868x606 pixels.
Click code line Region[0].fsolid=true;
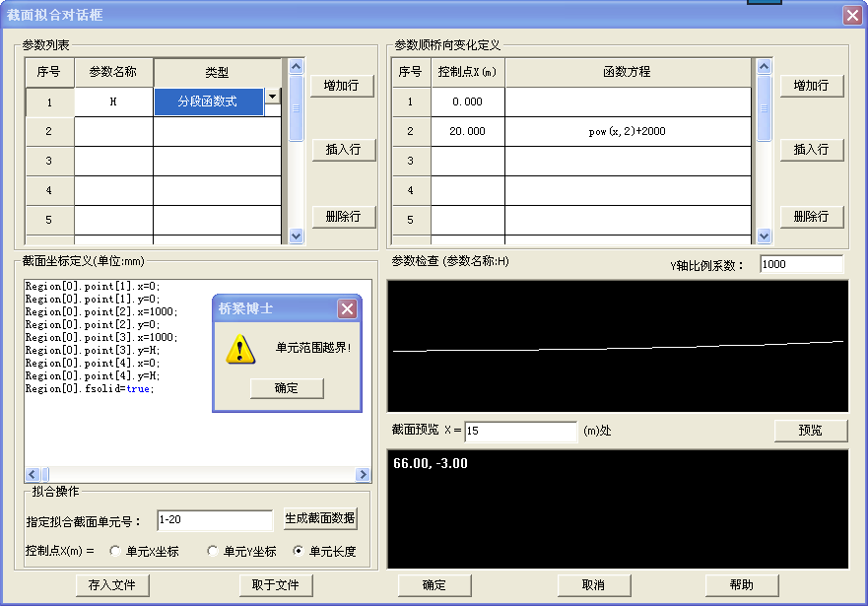tap(90, 389)
